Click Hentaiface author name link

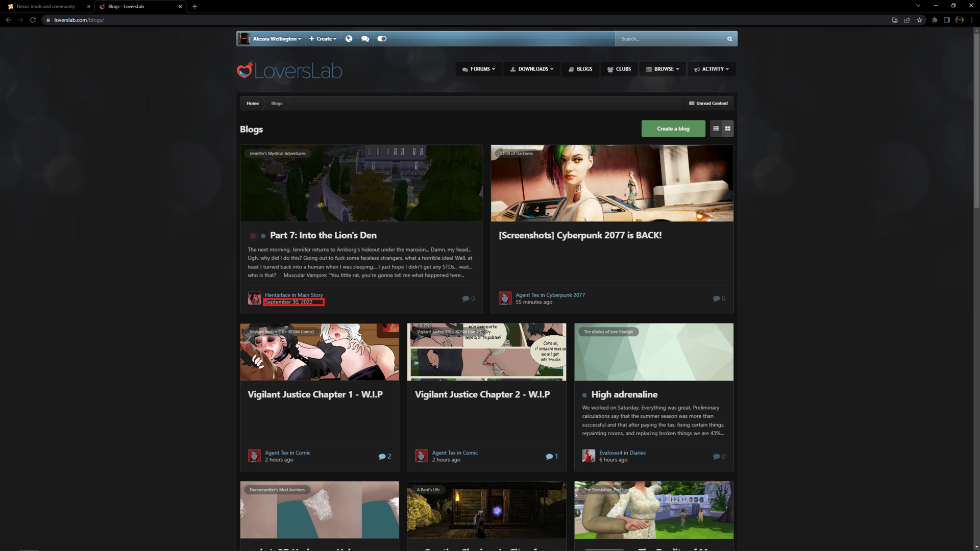pyautogui.click(x=277, y=295)
